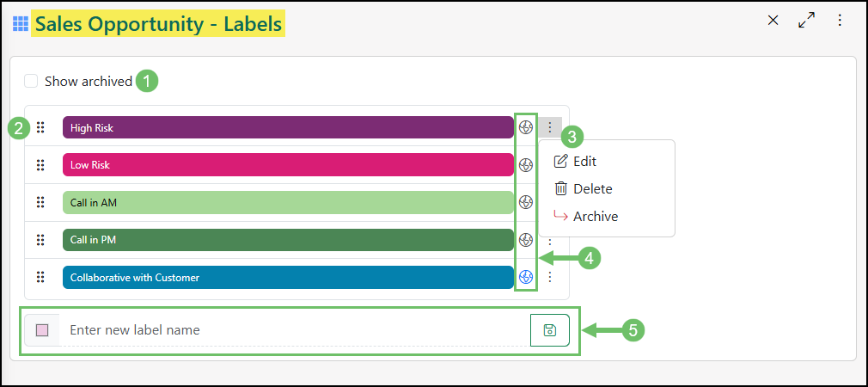Viewport: 868px width, 387px height.
Task: Toggle the globe icon for Call in AM
Action: pos(526,202)
